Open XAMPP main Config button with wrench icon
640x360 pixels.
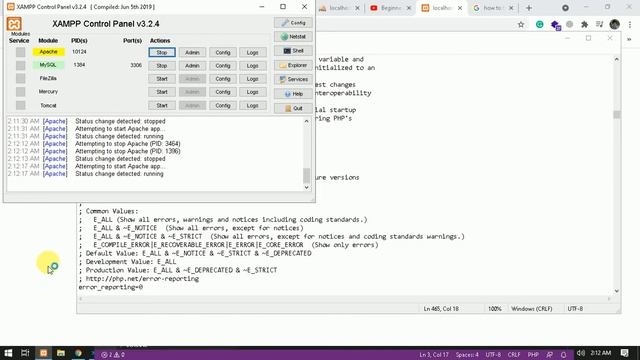tap(293, 23)
